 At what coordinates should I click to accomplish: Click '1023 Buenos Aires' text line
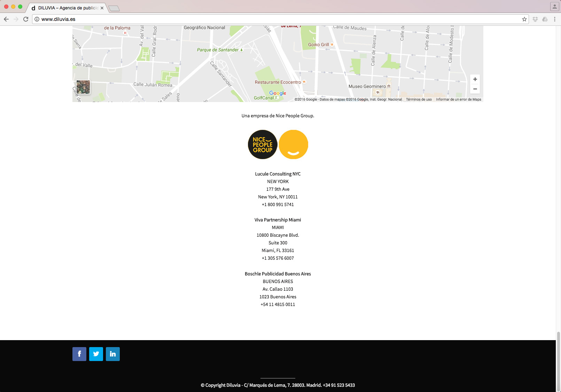(x=278, y=297)
